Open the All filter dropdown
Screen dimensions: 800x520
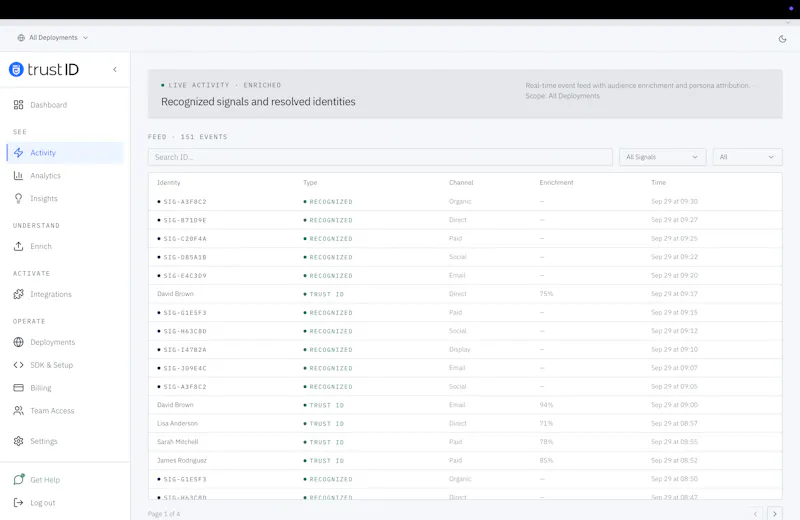pyautogui.click(x=747, y=157)
